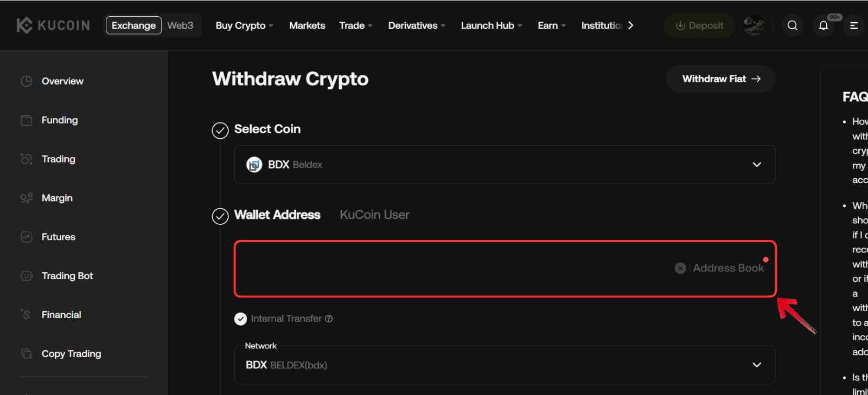Open the Overview sidebar icon

26,81
